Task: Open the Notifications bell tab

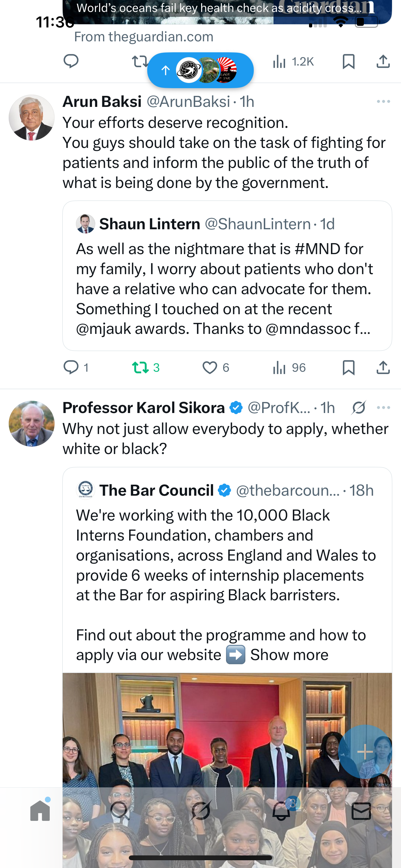Action: coord(281,811)
